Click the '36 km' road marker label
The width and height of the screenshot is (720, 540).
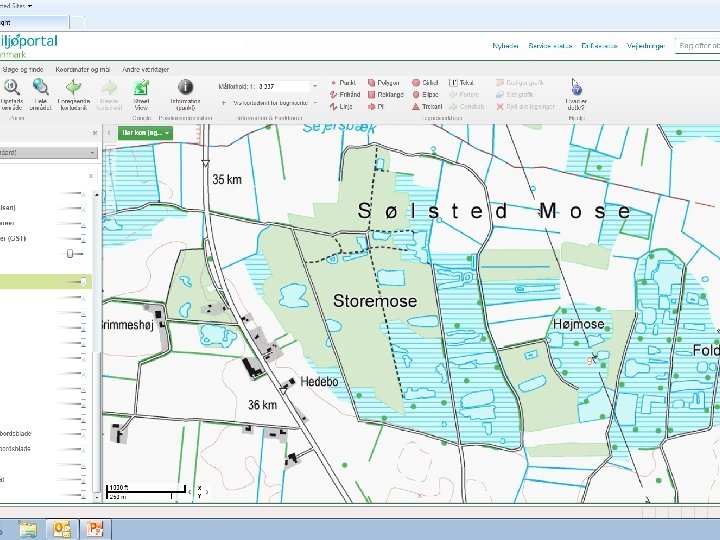click(x=263, y=405)
